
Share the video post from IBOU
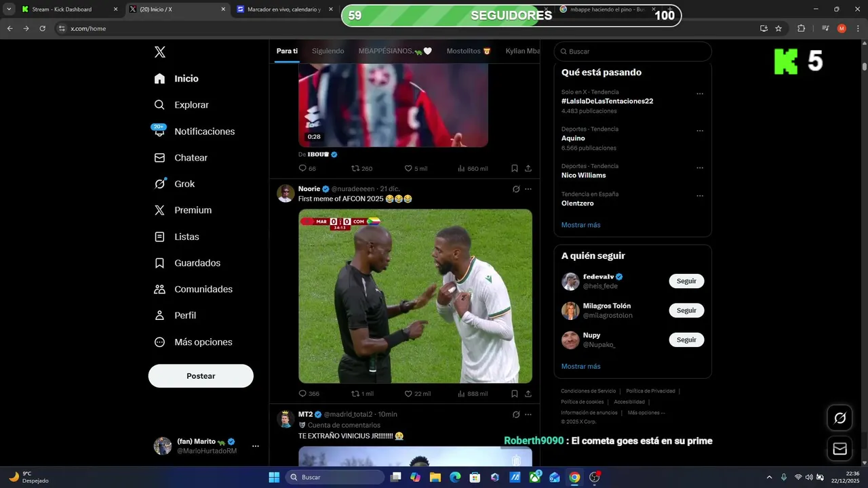[x=528, y=169]
